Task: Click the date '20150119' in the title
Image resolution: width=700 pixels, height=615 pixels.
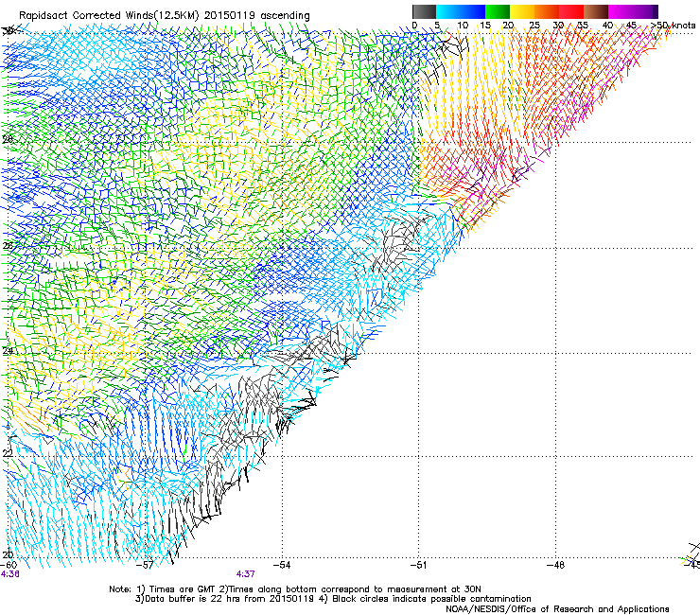Action: pyautogui.click(x=230, y=15)
